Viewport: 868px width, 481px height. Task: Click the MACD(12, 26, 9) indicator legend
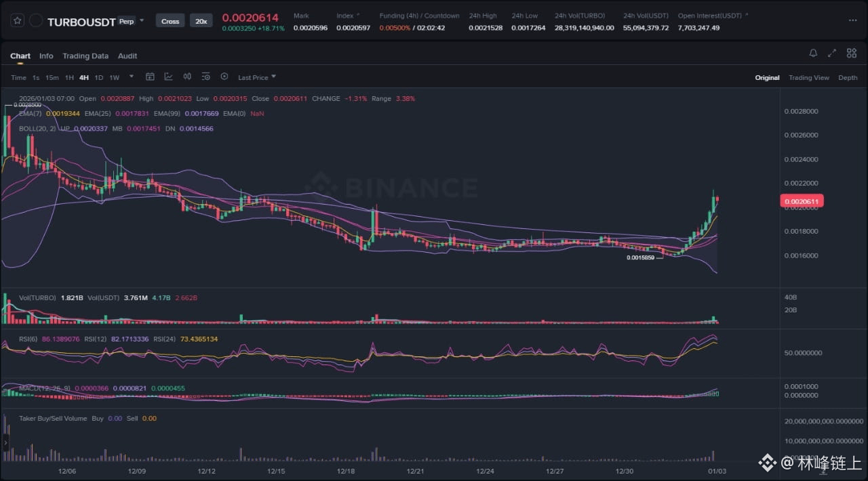coord(45,388)
